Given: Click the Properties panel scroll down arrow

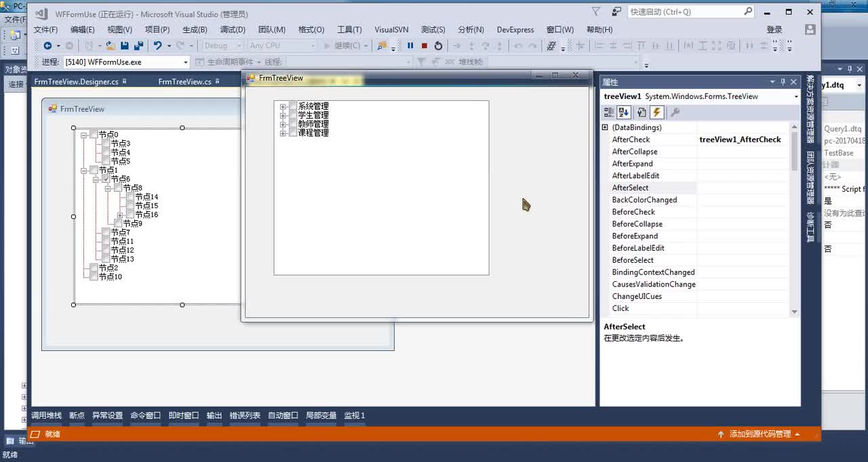Looking at the screenshot, I should point(795,312).
